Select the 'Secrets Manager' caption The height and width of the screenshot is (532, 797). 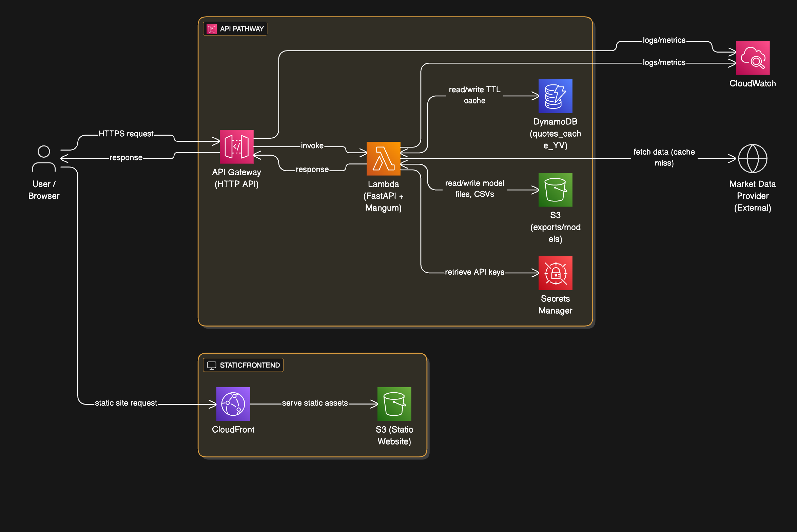point(555,304)
